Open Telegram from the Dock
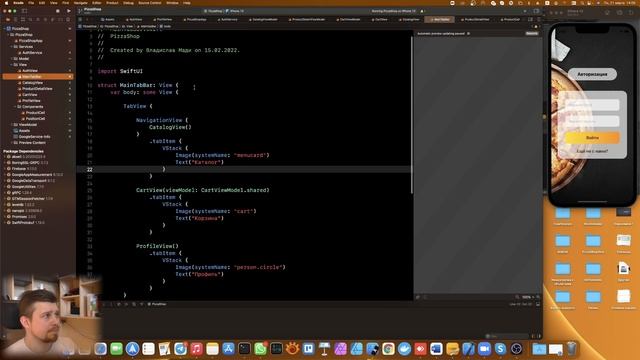 (x=180, y=349)
